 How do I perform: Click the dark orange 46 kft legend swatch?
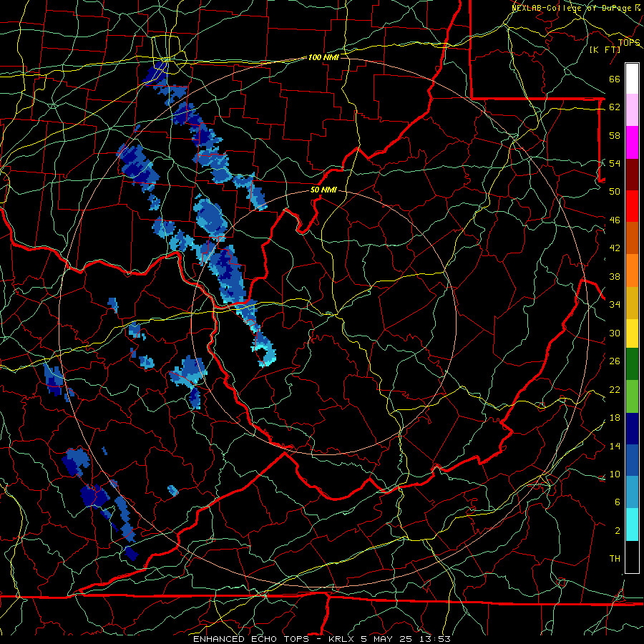(x=632, y=238)
